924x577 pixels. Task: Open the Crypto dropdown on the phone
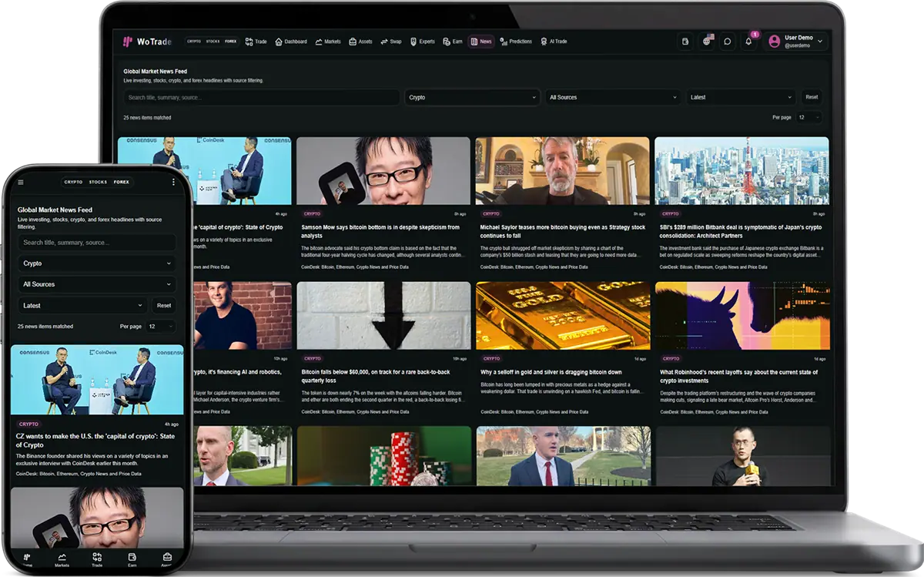point(97,263)
